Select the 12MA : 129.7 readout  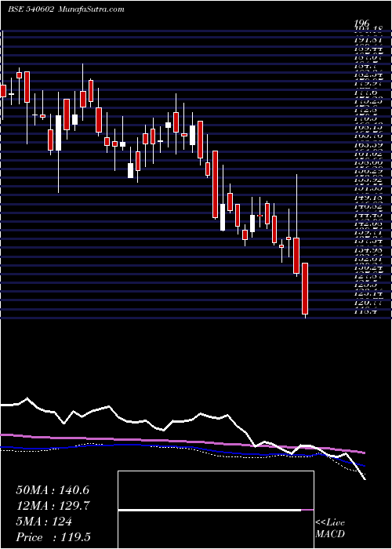click(53, 506)
